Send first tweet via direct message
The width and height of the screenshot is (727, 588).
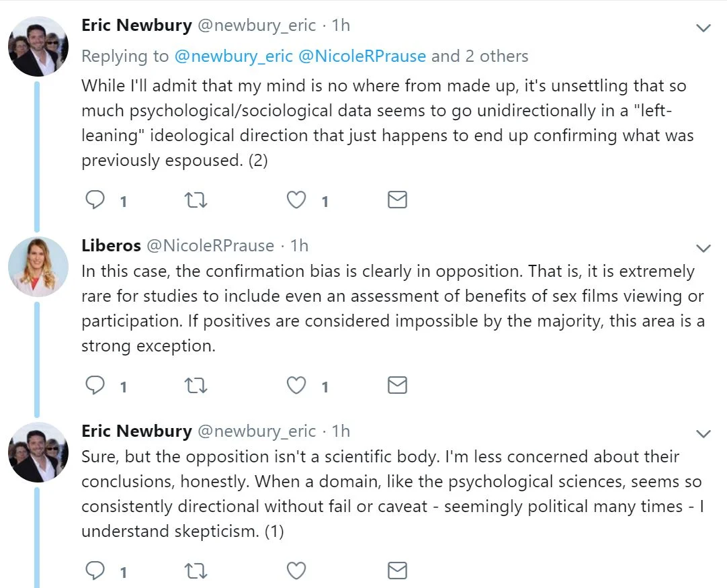tap(397, 200)
